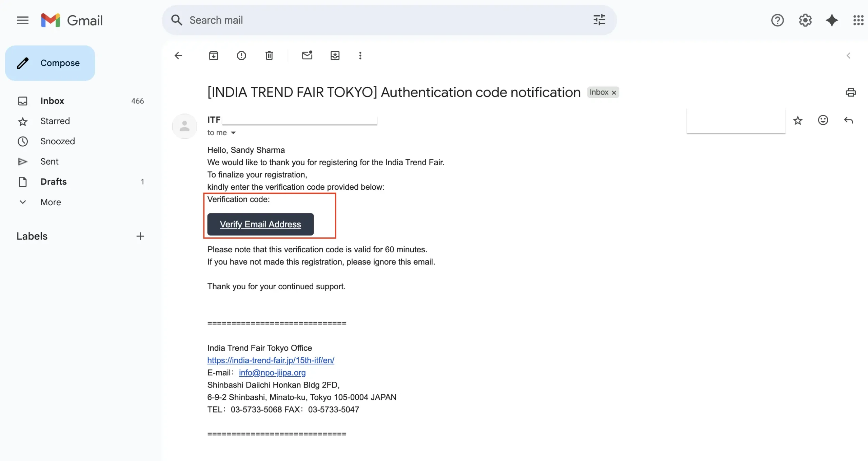
Task: Click the sender avatar
Action: [184, 126]
